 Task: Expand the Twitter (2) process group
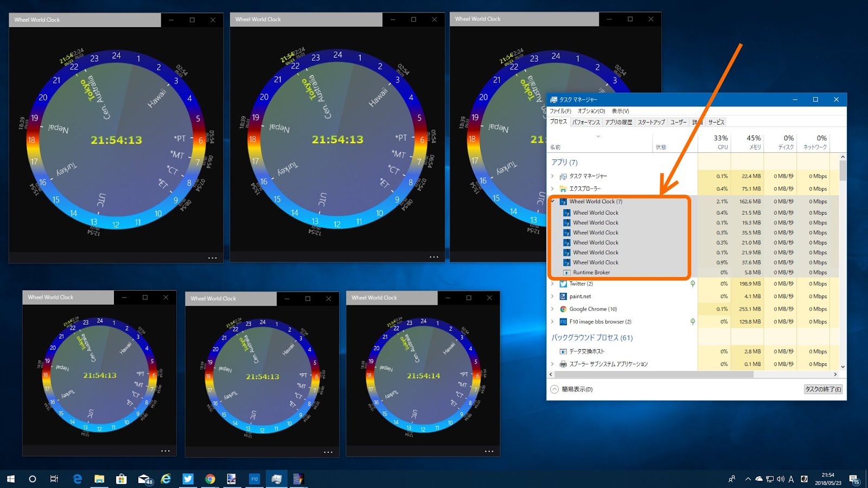553,284
